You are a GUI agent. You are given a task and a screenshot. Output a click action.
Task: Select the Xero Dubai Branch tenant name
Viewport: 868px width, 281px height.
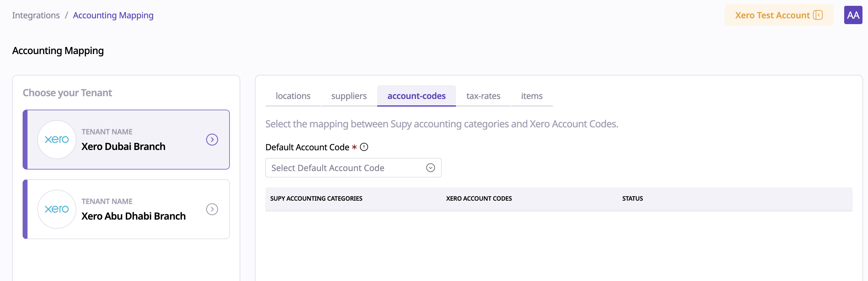[123, 147]
